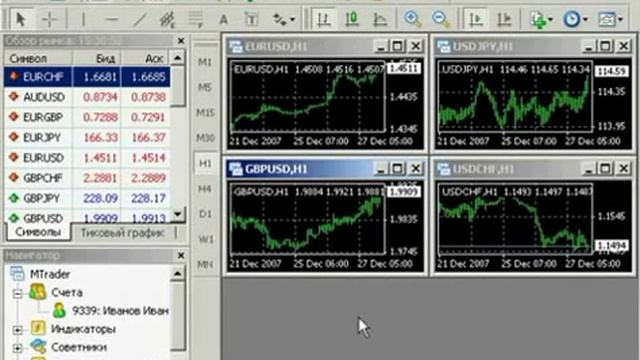Select AUDUSD symbol row
Screen dimensions: 640x360
pos(87,97)
